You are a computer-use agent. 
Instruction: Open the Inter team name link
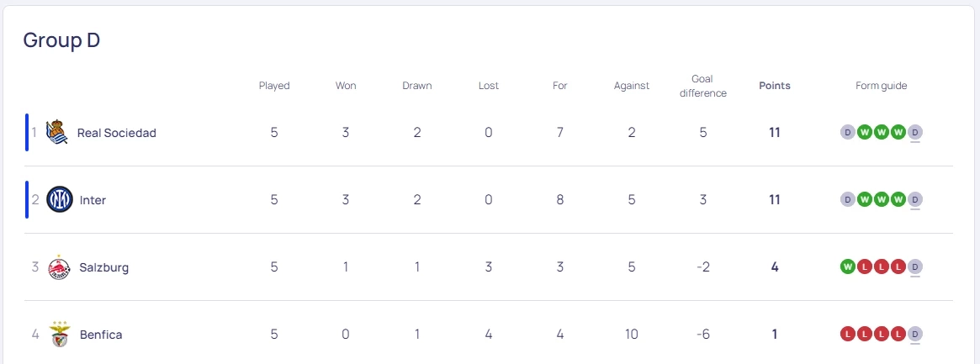[93, 200]
